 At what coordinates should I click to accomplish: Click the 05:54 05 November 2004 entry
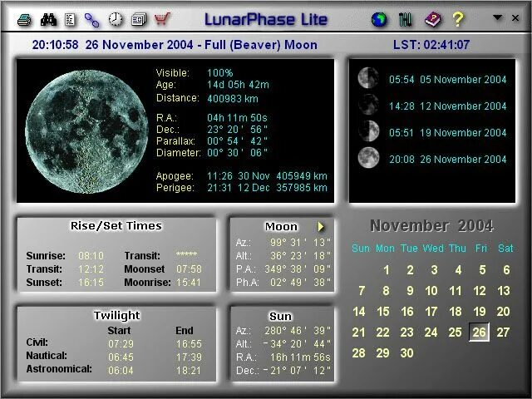point(447,80)
